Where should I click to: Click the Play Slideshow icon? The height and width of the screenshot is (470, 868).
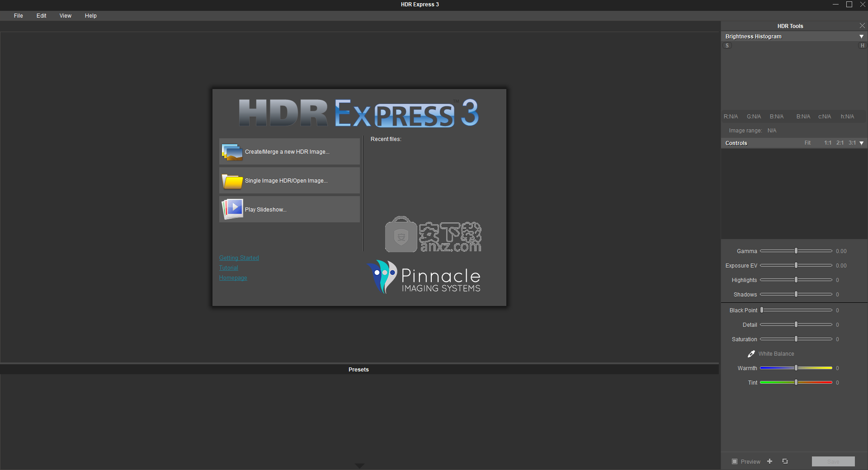pos(232,209)
